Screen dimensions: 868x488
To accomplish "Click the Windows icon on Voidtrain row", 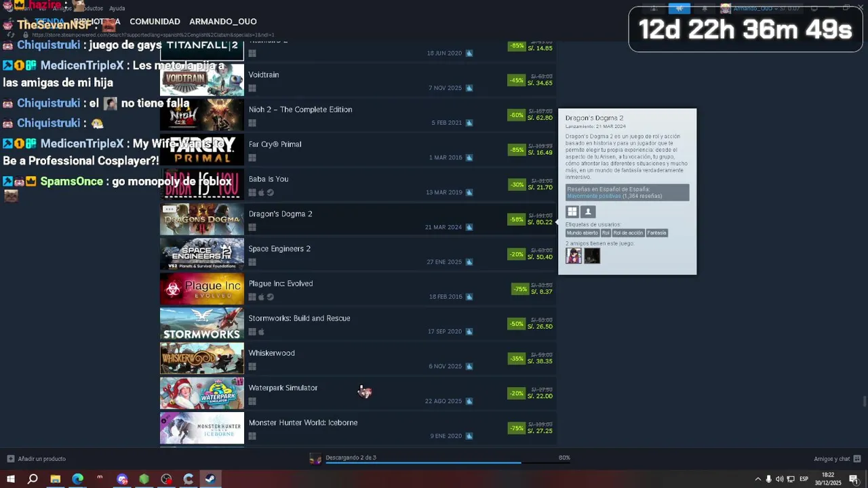I will (252, 88).
